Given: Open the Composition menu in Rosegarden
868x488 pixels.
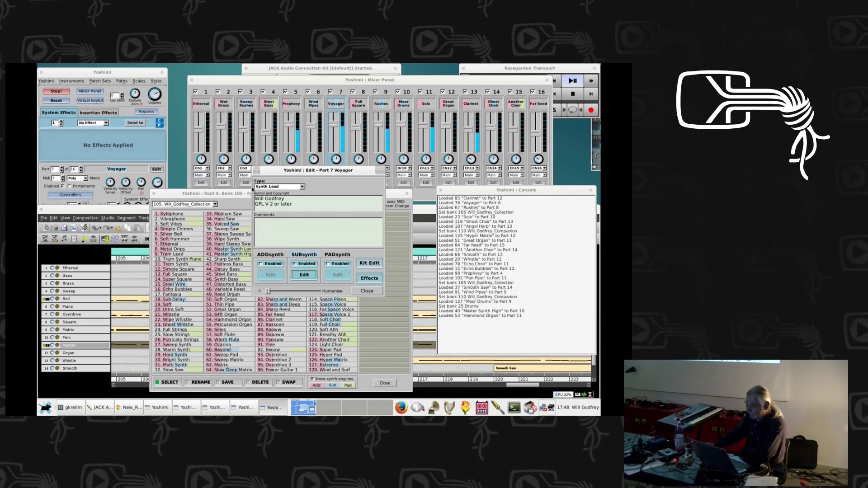Looking at the screenshot, I should pos(85,218).
